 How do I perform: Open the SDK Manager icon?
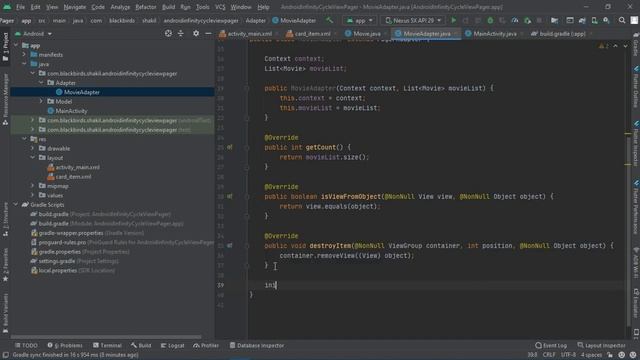[607, 20]
